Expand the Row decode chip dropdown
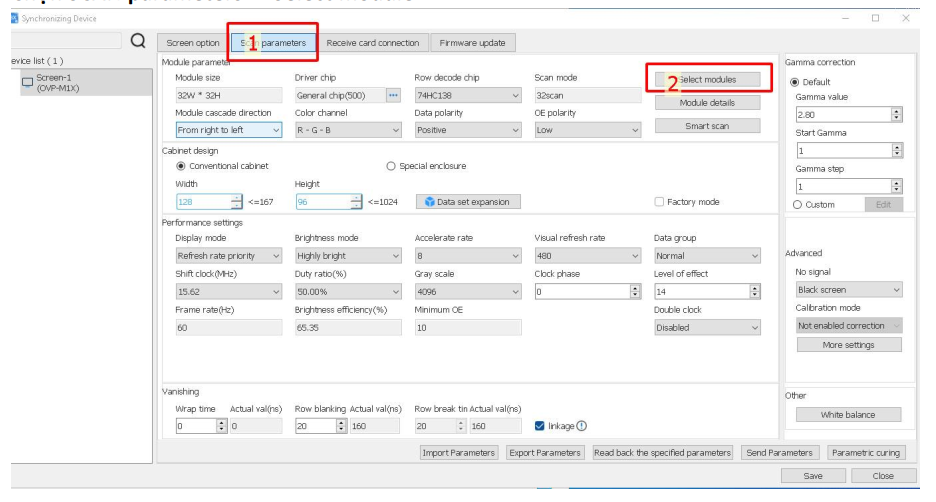Viewport: 936px width, 502px height. 468,95
